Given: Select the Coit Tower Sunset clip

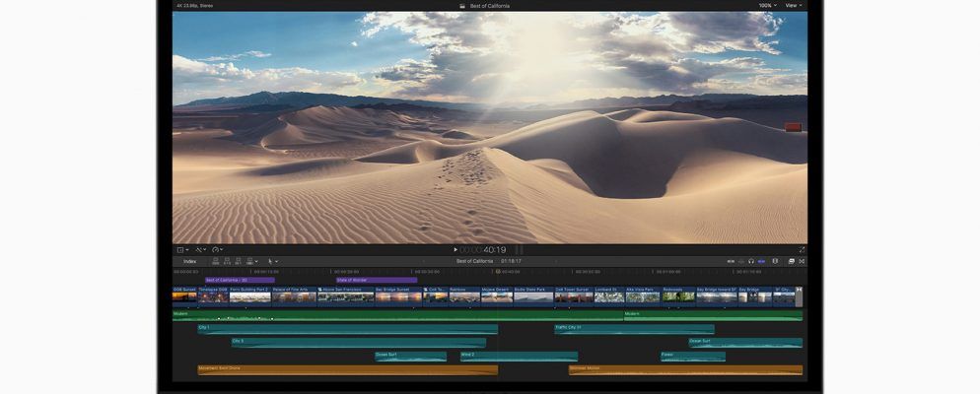Looking at the screenshot, I should (x=574, y=296).
